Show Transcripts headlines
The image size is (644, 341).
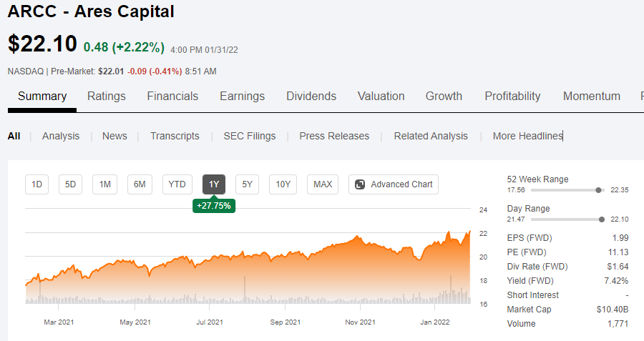click(175, 136)
